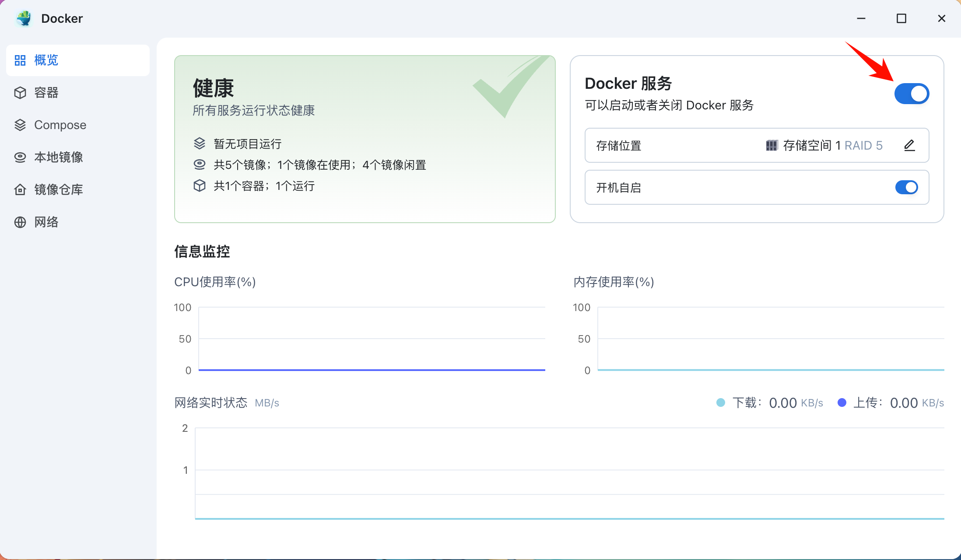Viewport: 961px width, 560px height.
Task: Click the text 所有服务运行状态健康
Action: tap(254, 110)
